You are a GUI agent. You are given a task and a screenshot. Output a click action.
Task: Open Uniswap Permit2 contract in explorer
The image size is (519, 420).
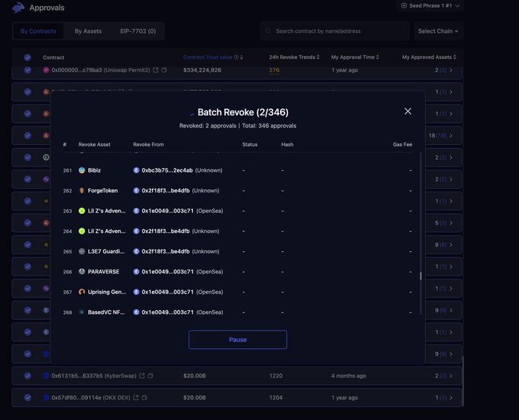[156, 70]
